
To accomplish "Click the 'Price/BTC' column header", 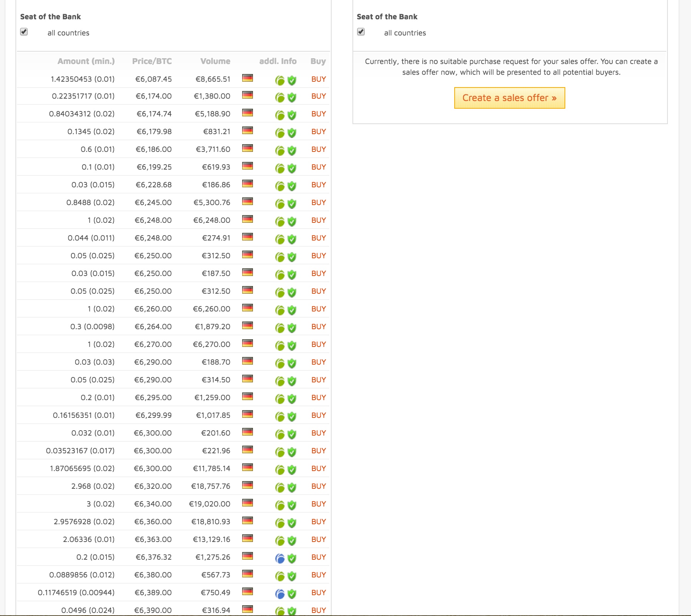I will click(152, 61).
